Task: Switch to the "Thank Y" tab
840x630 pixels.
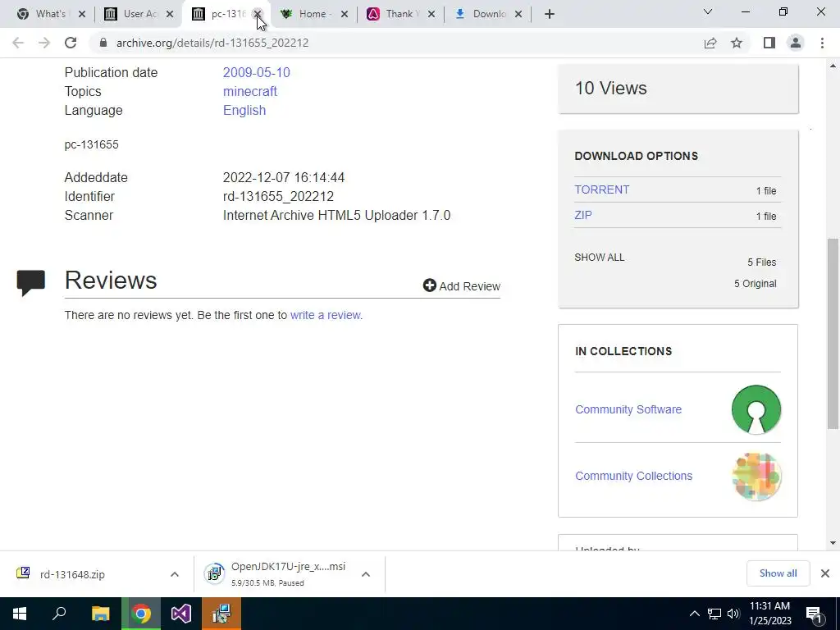Action: (399, 14)
